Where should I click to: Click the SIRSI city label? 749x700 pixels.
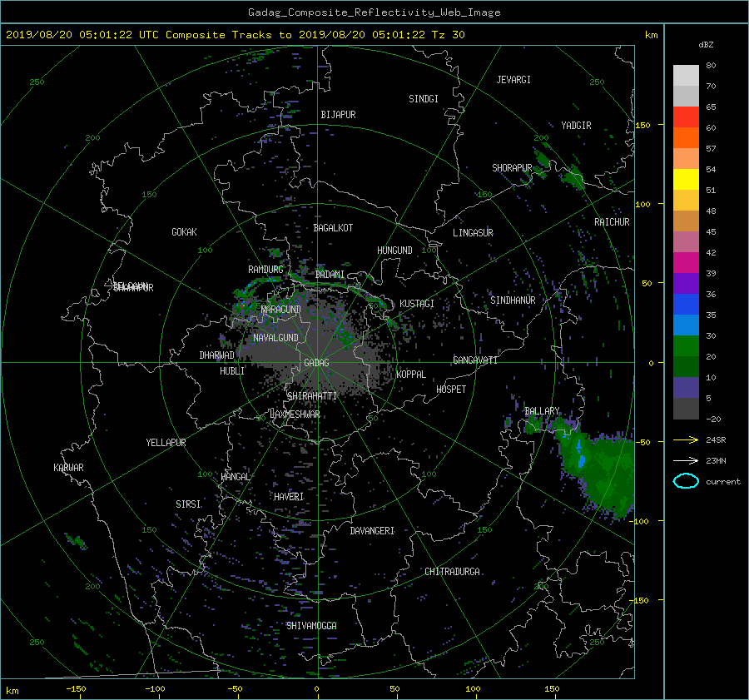coord(188,504)
